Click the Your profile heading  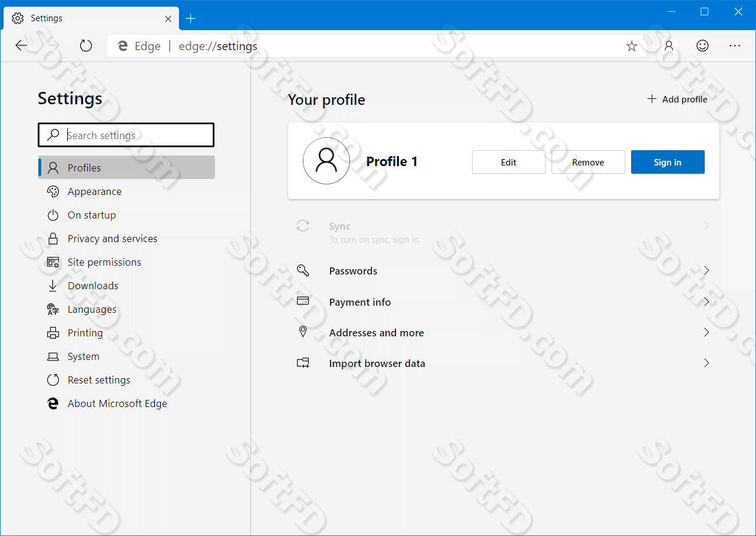(x=326, y=100)
